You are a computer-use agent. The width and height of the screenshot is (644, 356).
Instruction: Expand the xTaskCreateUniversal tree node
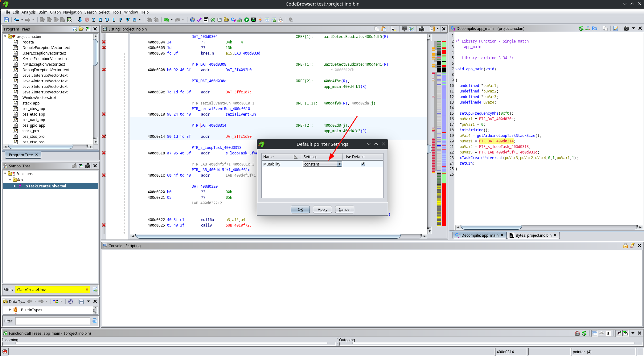(x=15, y=186)
